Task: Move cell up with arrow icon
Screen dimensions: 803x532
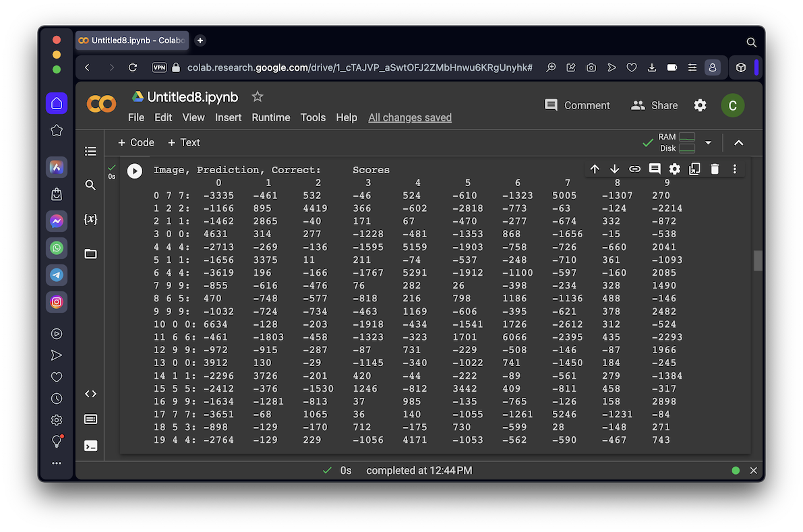Action: tap(595, 169)
